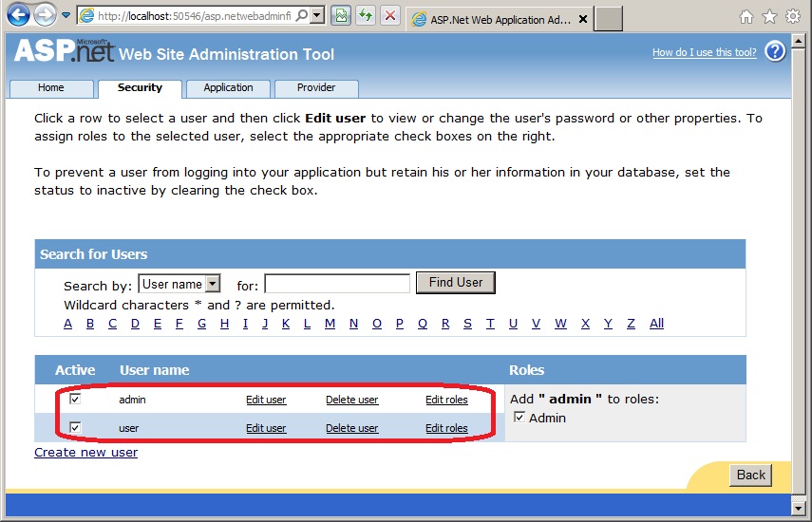Image resolution: width=812 pixels, height=522 pixels.
Task: Filter users by letter F
Action: 179,324
